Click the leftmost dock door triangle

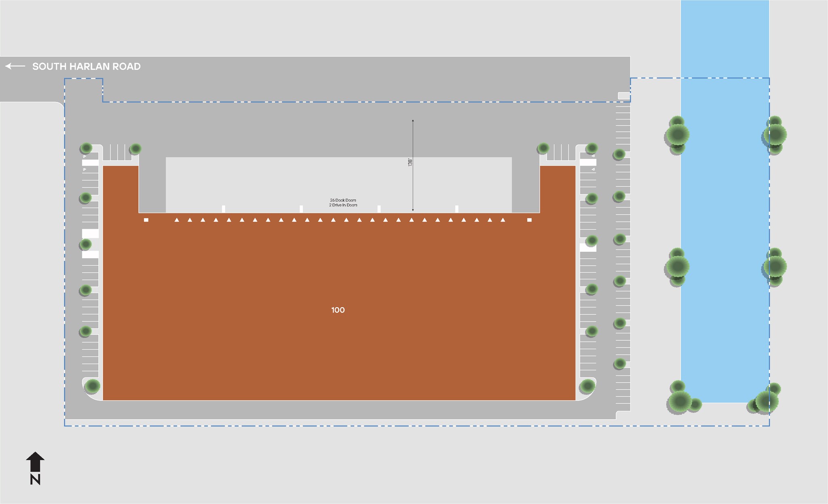click(177, 220)
